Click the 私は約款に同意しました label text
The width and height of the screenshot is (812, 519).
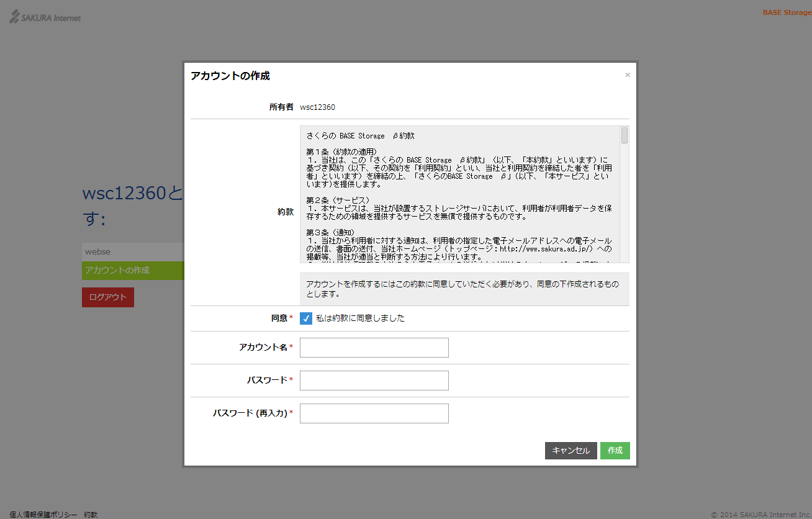click(360, 318)
